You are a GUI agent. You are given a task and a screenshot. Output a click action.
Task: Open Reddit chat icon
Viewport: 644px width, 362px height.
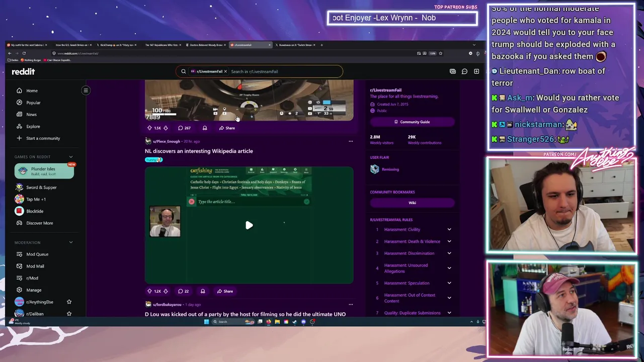(x=464, y=71)
